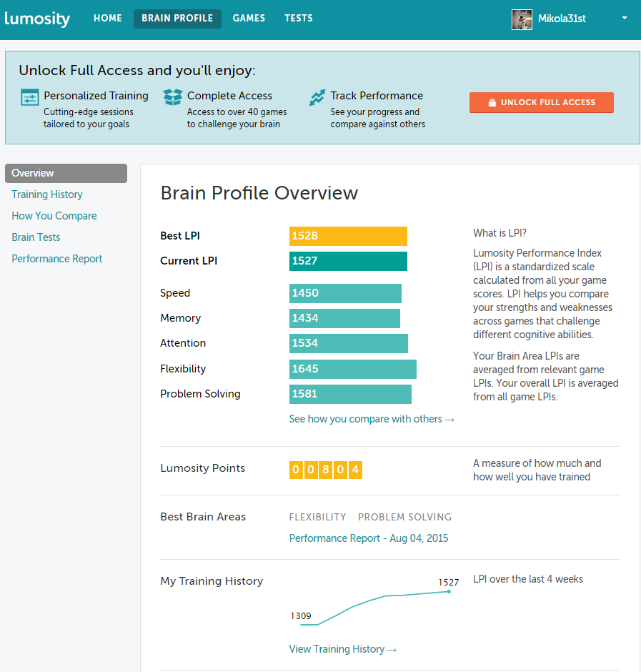Open Brain Tests in the sidebar
The height and width of the screenshot is (672, 641).
[x=36, y=237]
